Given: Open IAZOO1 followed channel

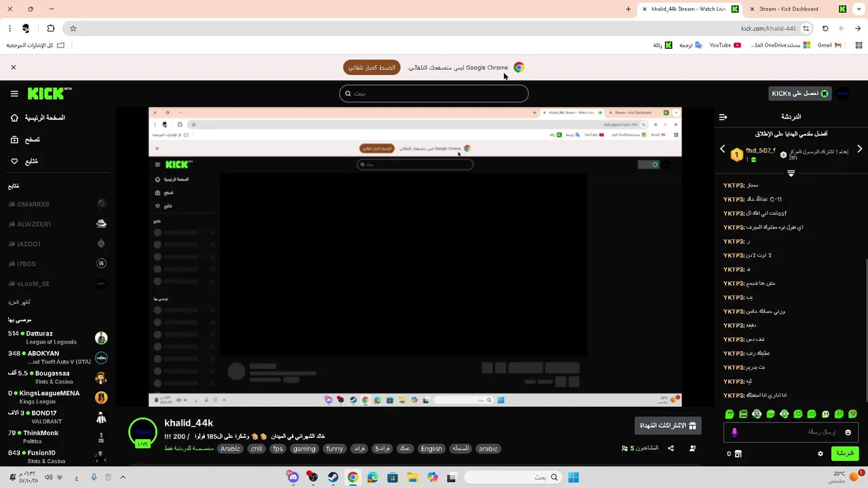Looking at the screenshot, I should point(58,244).
